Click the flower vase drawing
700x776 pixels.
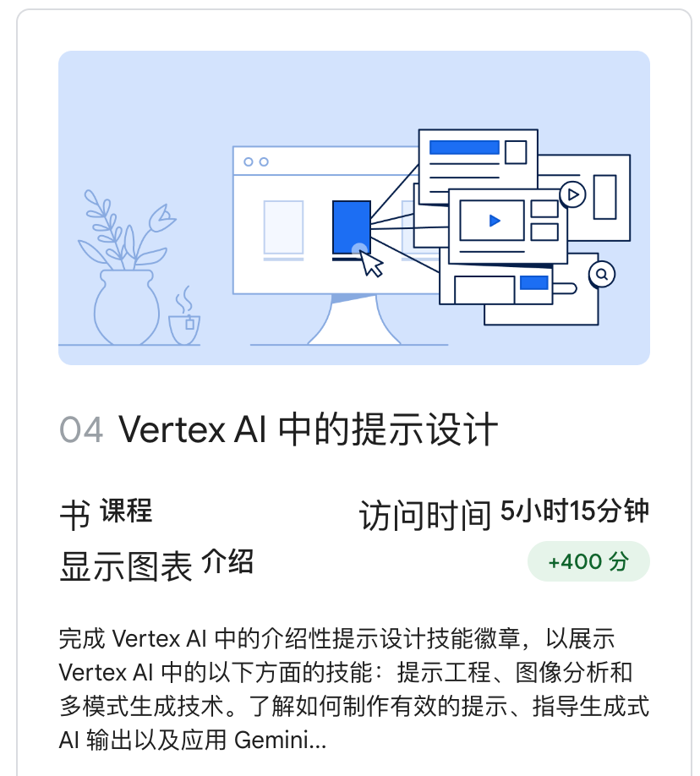(x=127, y=267)
